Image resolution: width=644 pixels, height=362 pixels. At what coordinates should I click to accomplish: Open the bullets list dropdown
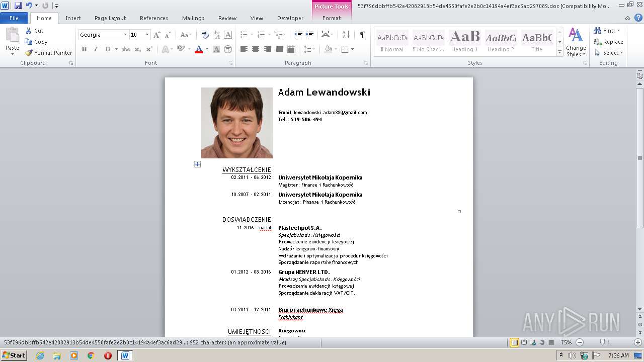[x=253, y=35]
